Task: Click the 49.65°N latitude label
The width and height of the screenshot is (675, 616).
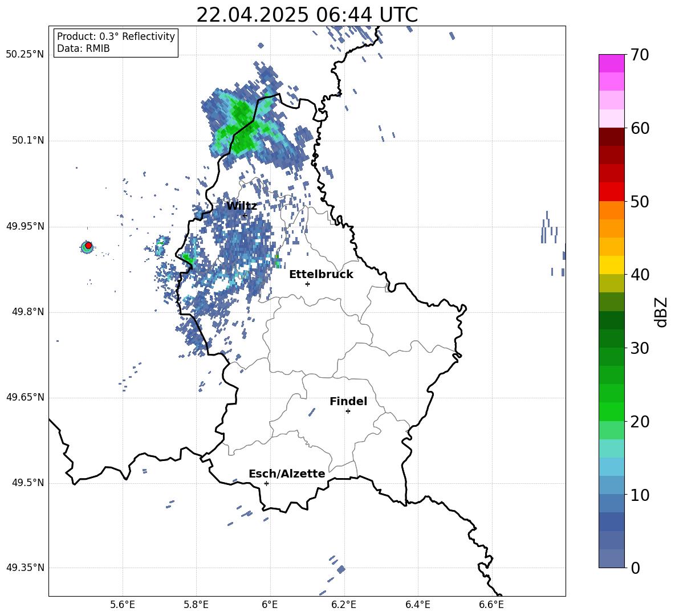Action: coord(25,397)
